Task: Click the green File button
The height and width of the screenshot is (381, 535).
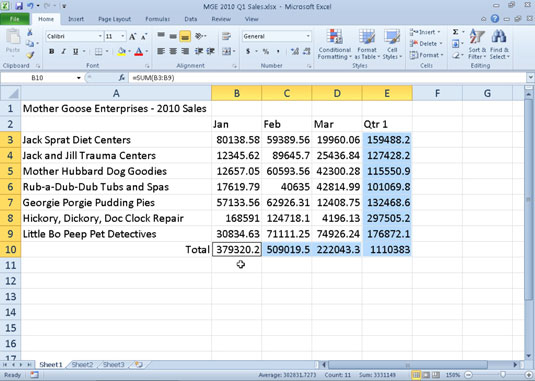Action: click(15, 19)
